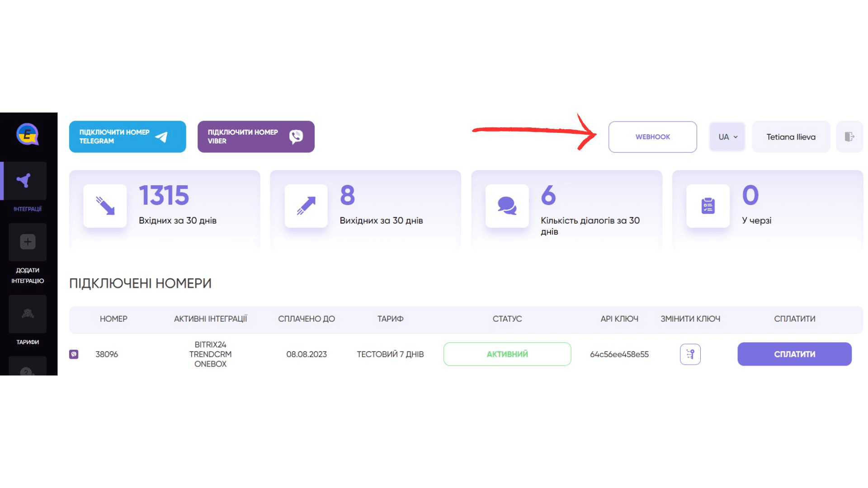Click the У черзі label
Screen dimensions: 868x488
(x=756, y=221)
